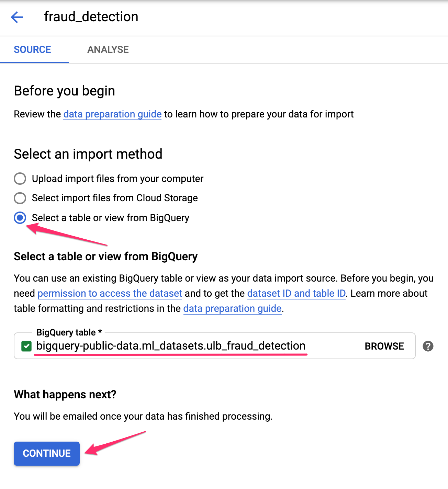Click the green validation check icon
This screenshot has height=489, width=448.
tap(26, 346)
